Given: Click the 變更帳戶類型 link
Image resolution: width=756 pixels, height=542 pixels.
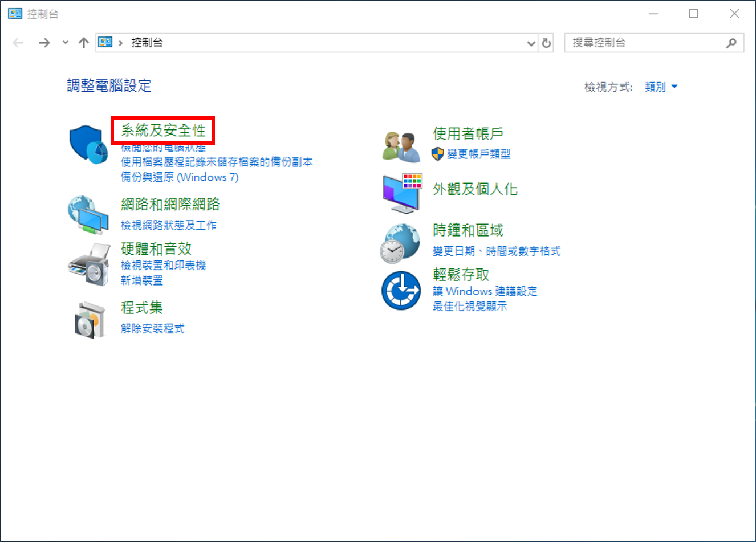Looking at the screenshot, I should tap(479, 154).
